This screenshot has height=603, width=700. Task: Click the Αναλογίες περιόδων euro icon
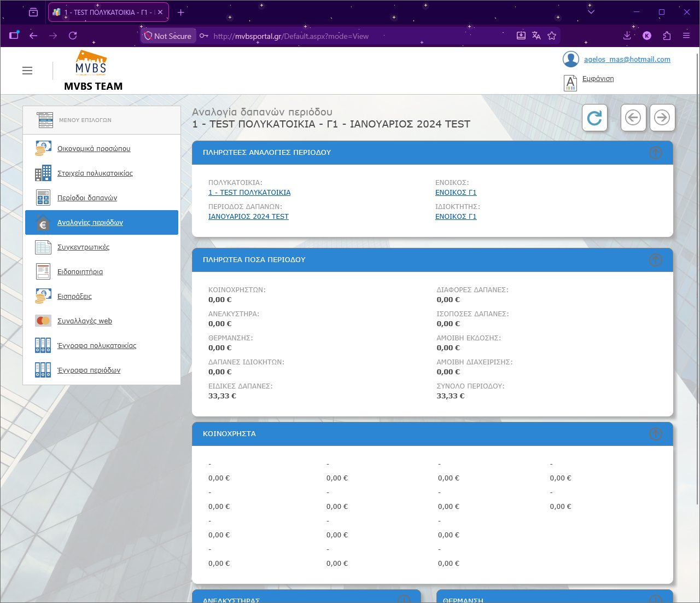tap(43, 223)
